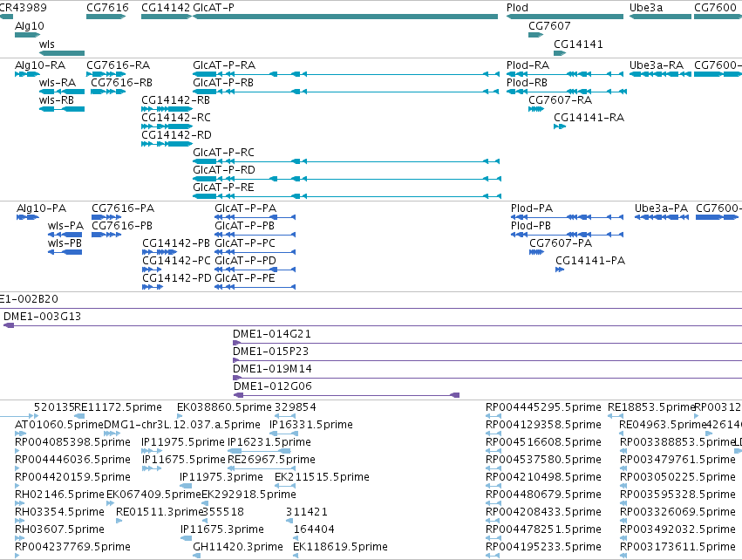The height and width of the screenshot is (560, 742).
Task: Click the CG14142 gene label
Action: [x=166, y=8]
